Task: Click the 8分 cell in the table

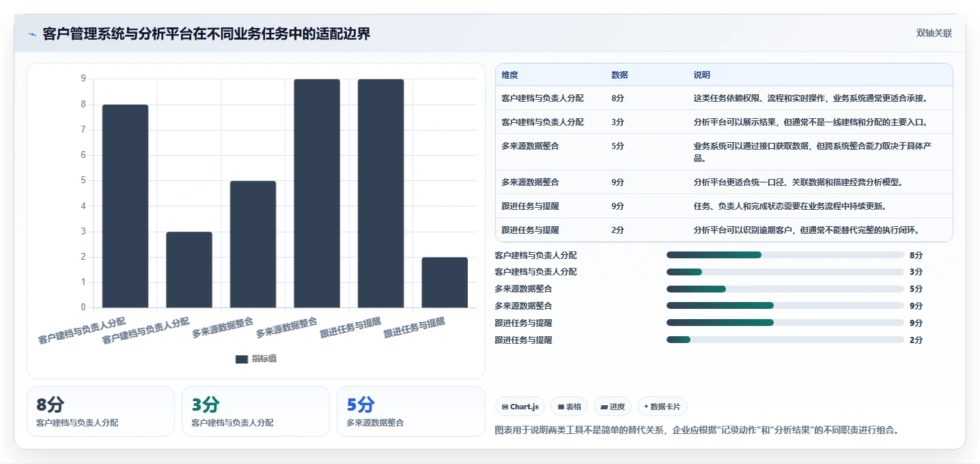Action: point(646,98)
